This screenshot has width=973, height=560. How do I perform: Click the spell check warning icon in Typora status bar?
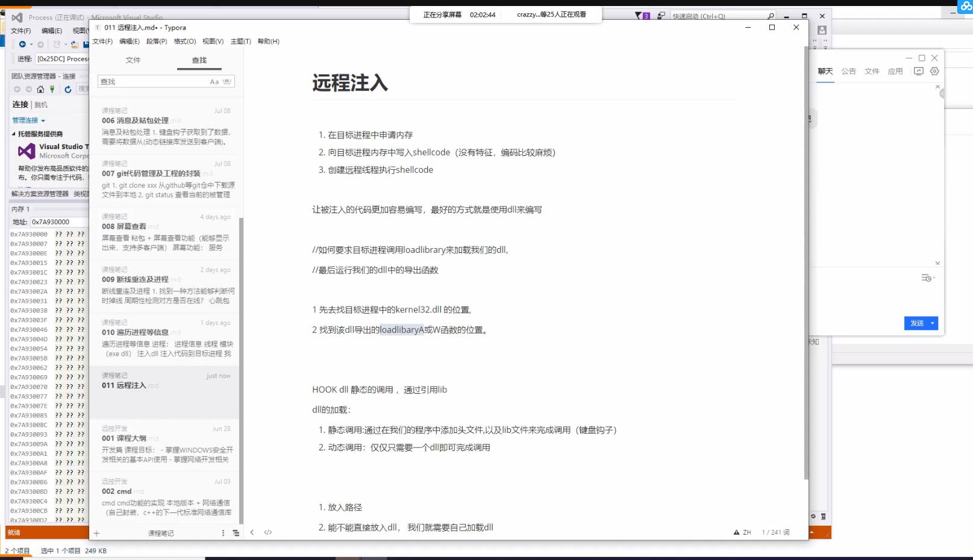tap(736, 532)
